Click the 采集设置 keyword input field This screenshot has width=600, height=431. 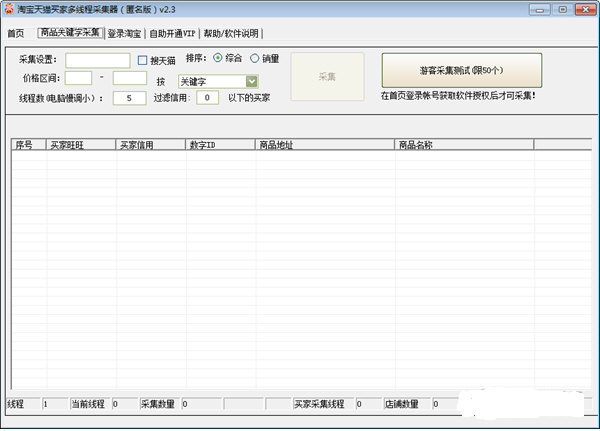[x=98, y=60]
